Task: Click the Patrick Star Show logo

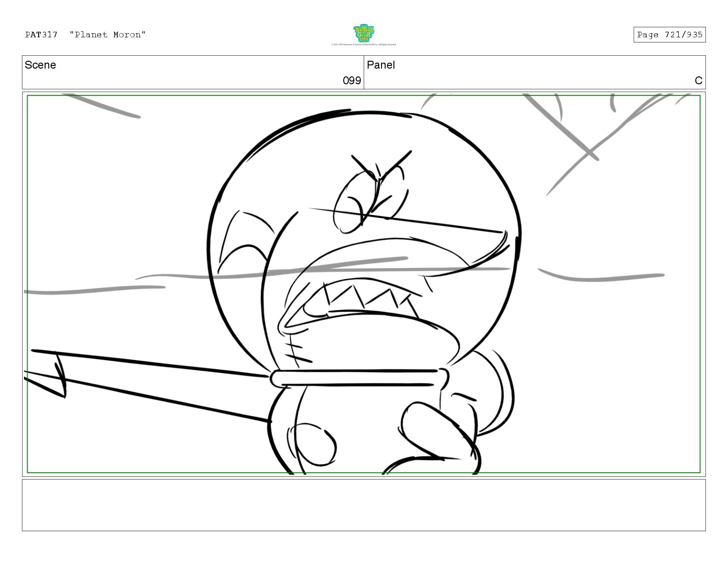Action: pyautogui.click(x=364, y=33)
